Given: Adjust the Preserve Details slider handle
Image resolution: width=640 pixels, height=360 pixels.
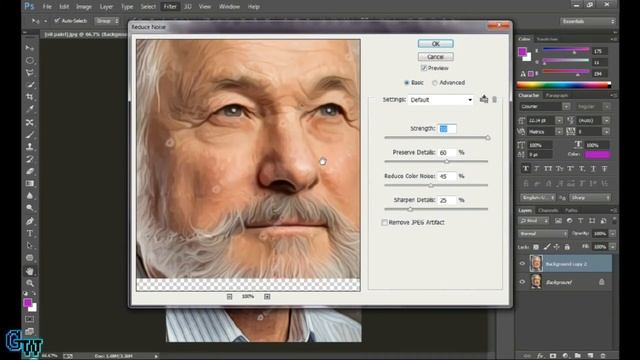Looking at the screenshot, I should pyautogui.click(x=447, y=162).
